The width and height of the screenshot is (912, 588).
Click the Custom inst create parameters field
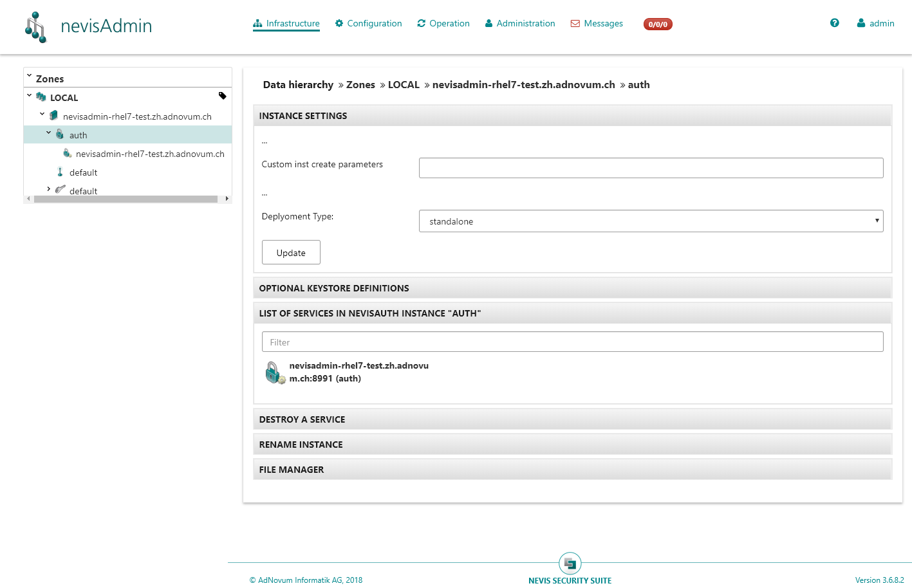[651, 168]
